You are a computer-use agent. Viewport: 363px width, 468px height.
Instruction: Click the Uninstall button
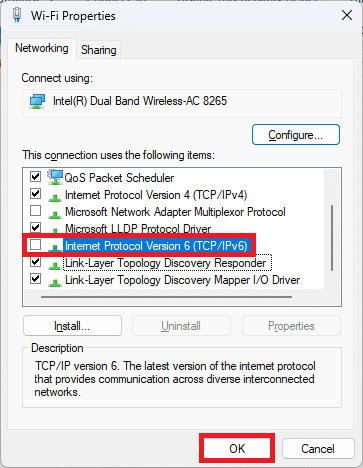pos(181,326)
